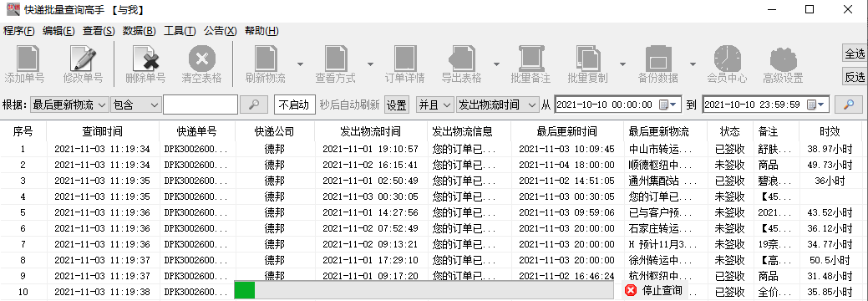Image resolution: width=868 pixels, height=301 pixels.
Task: Click the 备份数据 backup data icon
Action: (x=658, y=59)
